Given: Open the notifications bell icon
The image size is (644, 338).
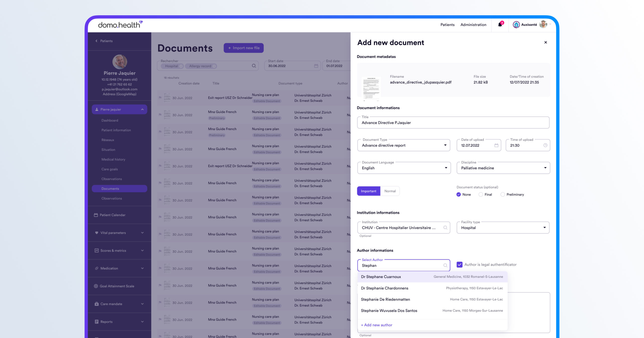Looking at the screenshot, I should pos(500,25).
